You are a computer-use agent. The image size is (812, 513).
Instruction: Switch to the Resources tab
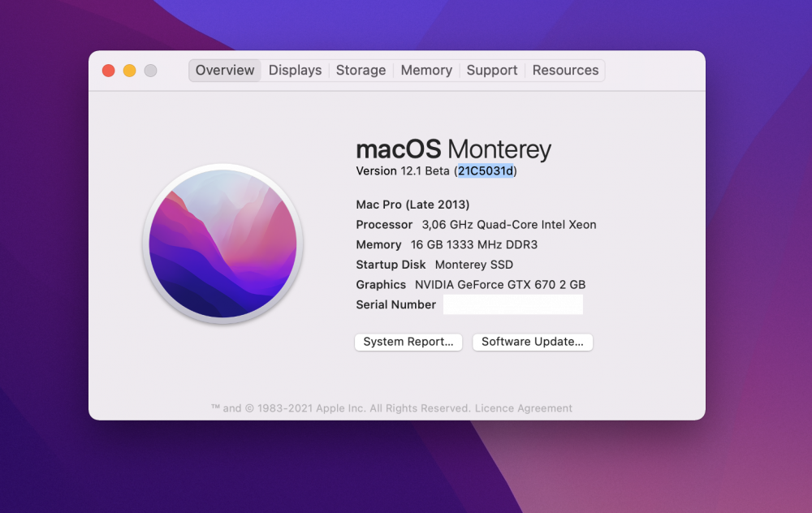[565, 71]
